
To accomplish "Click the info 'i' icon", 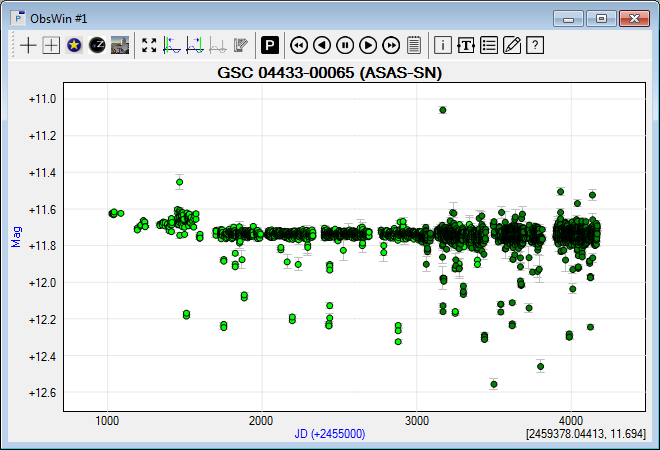I will coord(443,45).
